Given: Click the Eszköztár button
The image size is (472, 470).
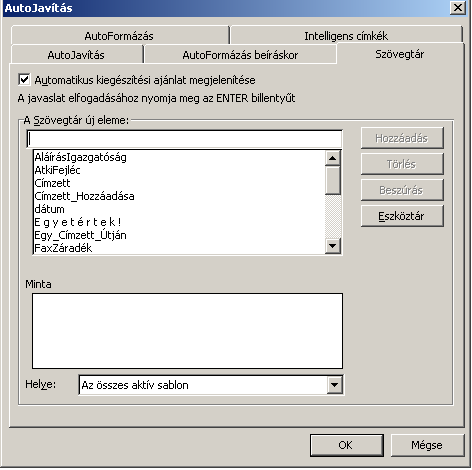Looking at the screenshot, I should [x=402, y=216].
